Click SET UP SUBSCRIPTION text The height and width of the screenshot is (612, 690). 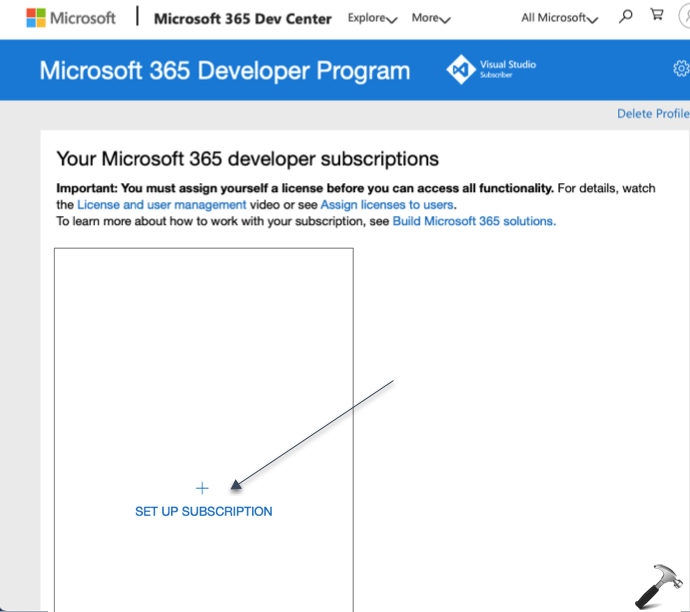click(x=204, y=511)
